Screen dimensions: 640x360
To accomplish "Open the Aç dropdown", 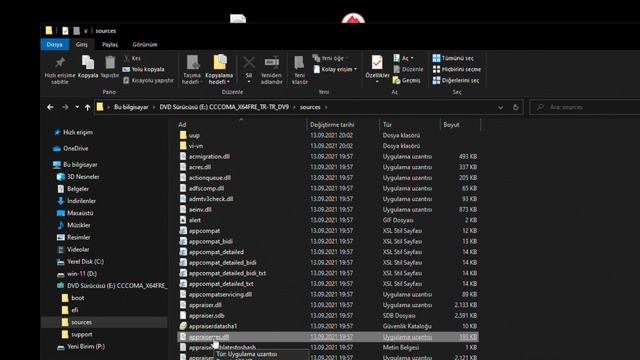I will coord(403,58).
